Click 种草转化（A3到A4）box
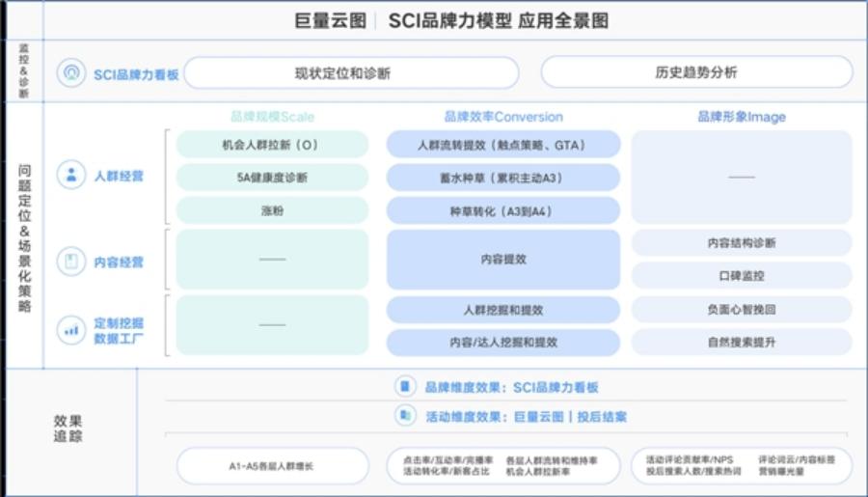Viewport: 868px width, 497px height. pos(503,211)
